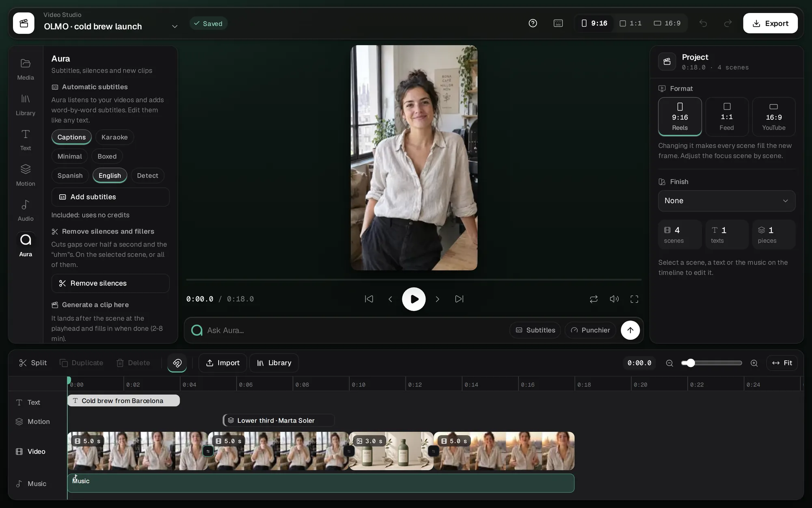Select the Boxed subtitle style
Image resolution: width=812 pixels, height=508 pixels.
(x=107, y=156)
